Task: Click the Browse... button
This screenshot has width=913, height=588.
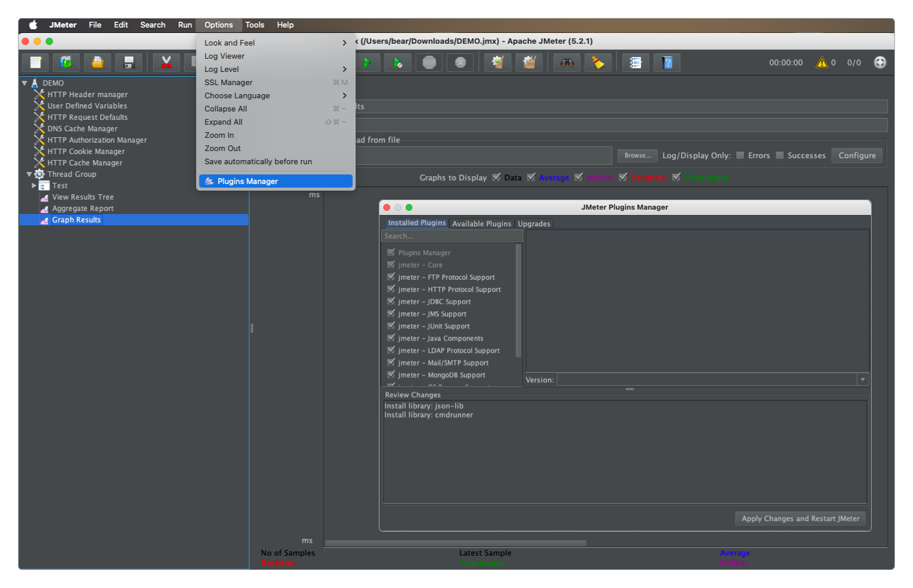Action: [638, 155]
